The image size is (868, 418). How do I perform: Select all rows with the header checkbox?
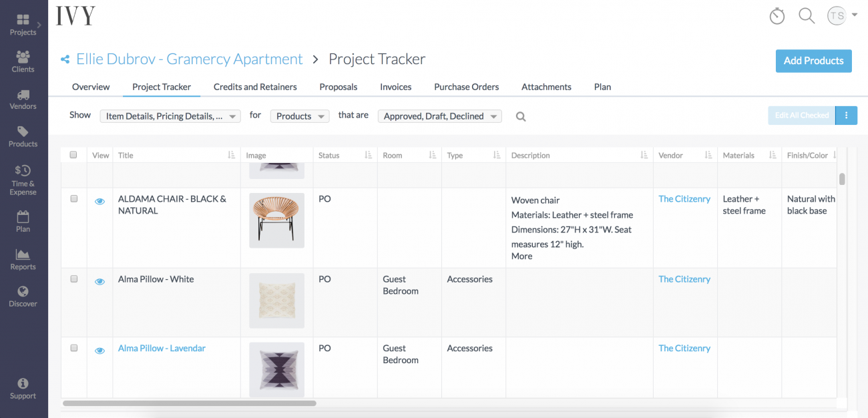point(73,154)
